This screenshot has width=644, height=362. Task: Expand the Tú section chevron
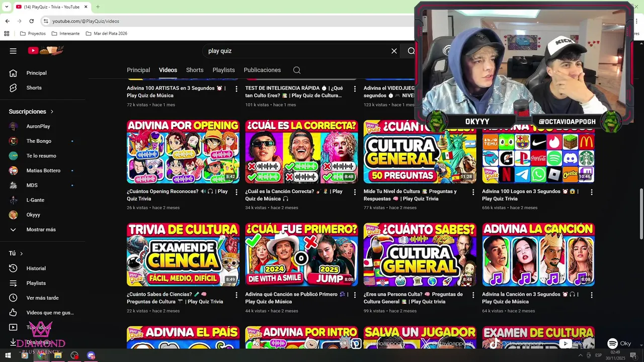pos(21,253)
